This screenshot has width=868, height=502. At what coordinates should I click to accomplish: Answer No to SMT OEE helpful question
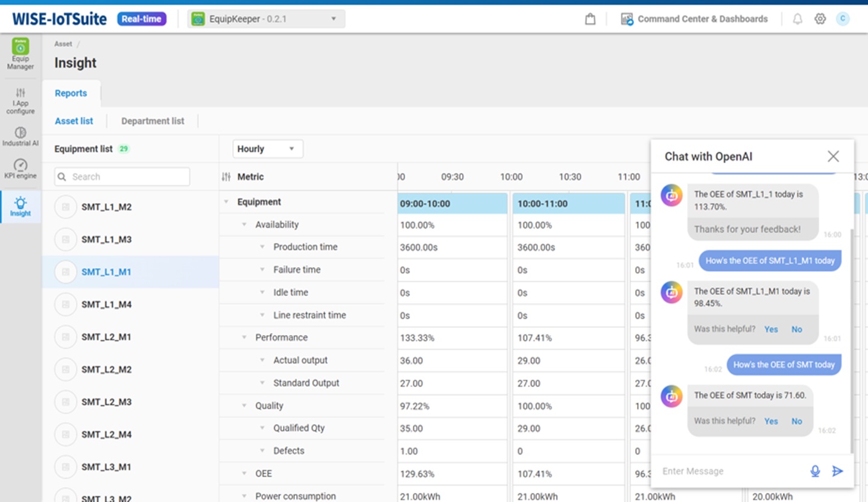[797, 421]
